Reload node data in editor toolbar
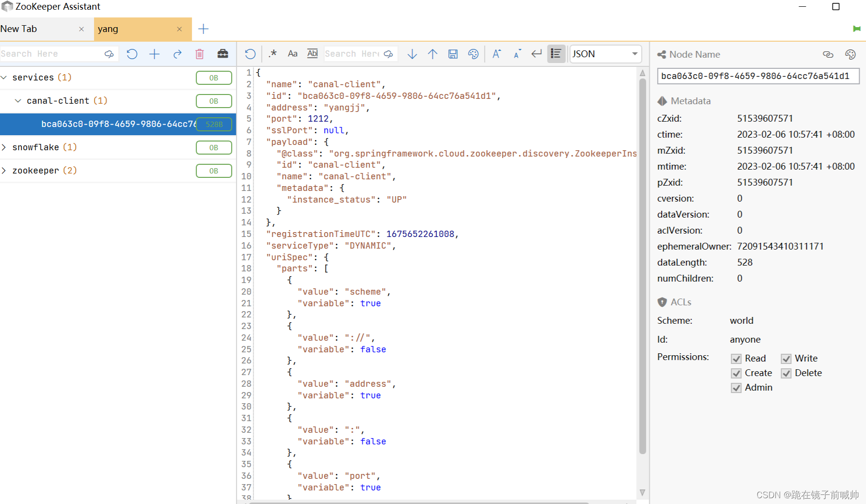The height and width of the screenshot is (504, 866). 250,54
